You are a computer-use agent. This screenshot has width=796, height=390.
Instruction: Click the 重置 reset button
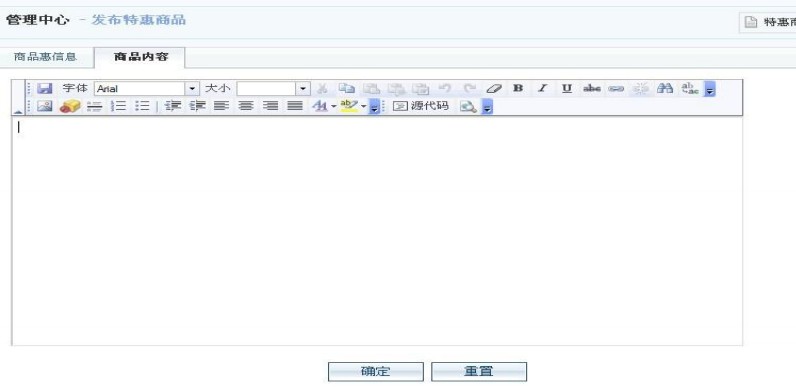479,372
